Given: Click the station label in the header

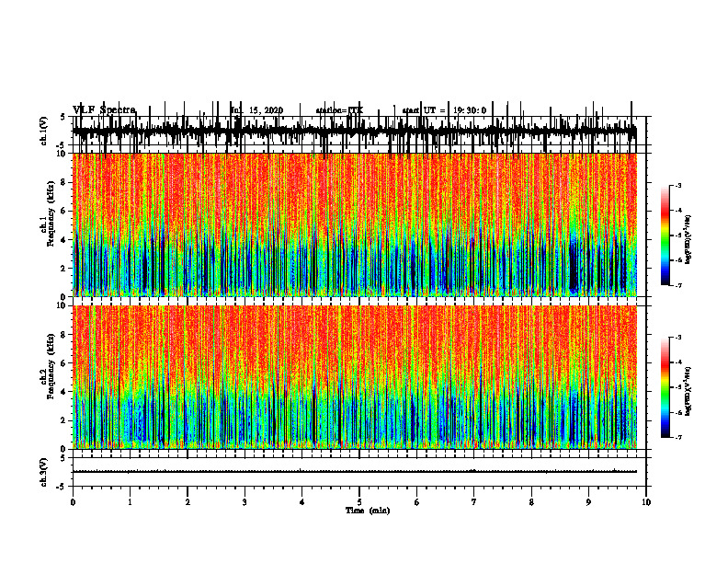Looking at the screenshot, I should tap(339, 110).
